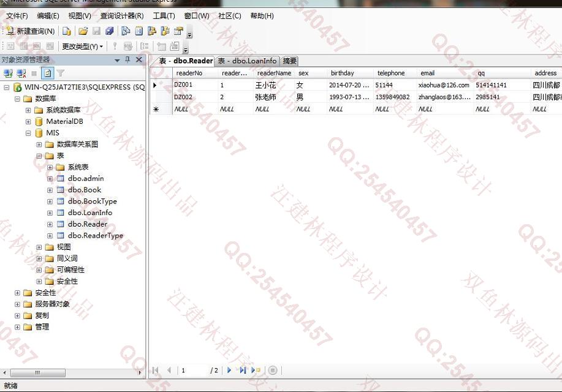This screenshot has height=392, width=562.
Task: Select the 服务器对象 folder
Action: (x=52, y=304)
